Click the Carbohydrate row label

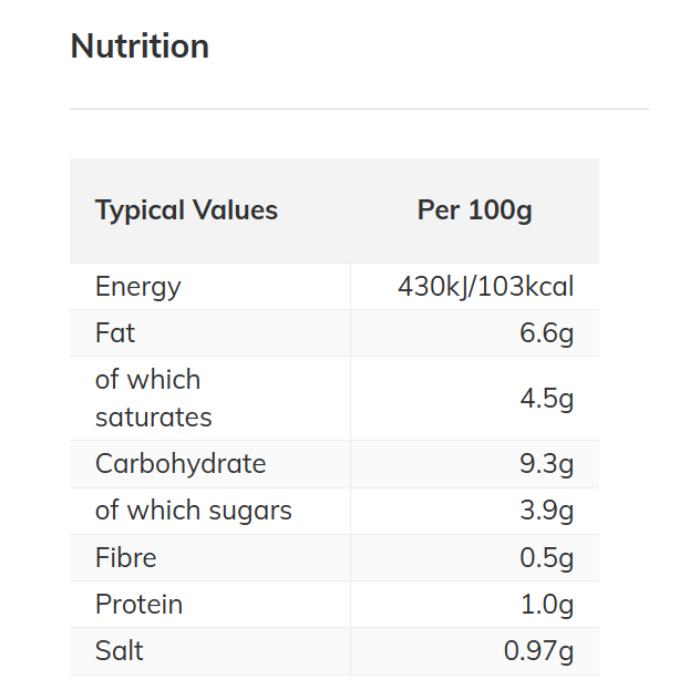pos(180,464)
